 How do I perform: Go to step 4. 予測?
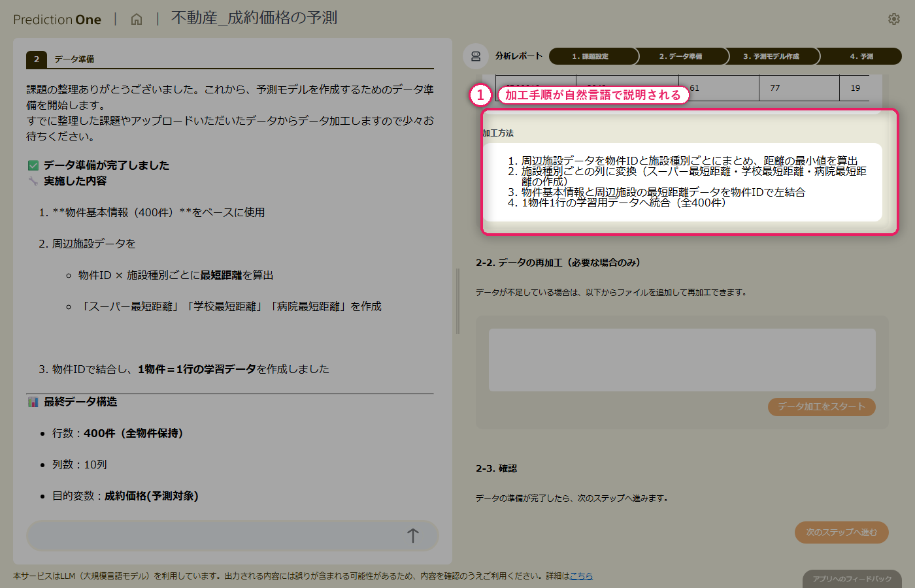tap(860, 56)
